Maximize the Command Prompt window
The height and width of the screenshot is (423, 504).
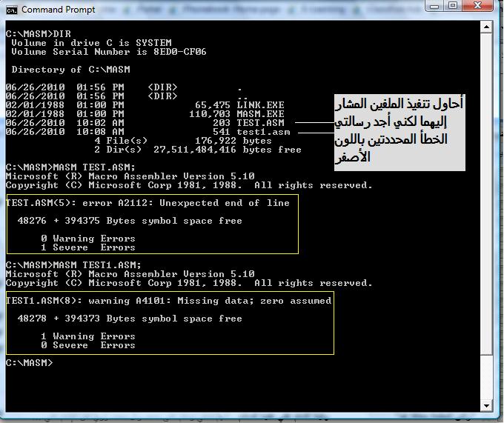(453, 6)
